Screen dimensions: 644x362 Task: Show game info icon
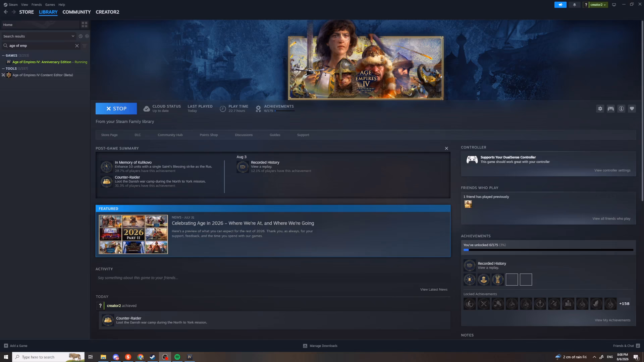click(x=621, y=109)
